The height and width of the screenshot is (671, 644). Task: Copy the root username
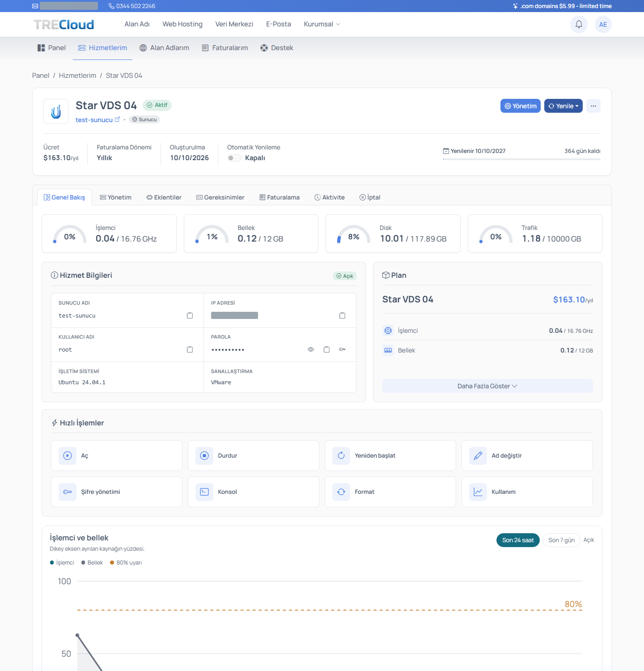(190, 349)
